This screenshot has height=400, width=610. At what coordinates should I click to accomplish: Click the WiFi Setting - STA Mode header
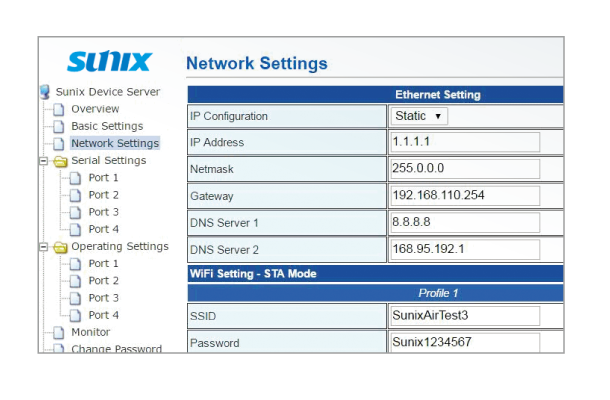click(x=253, y=274)
